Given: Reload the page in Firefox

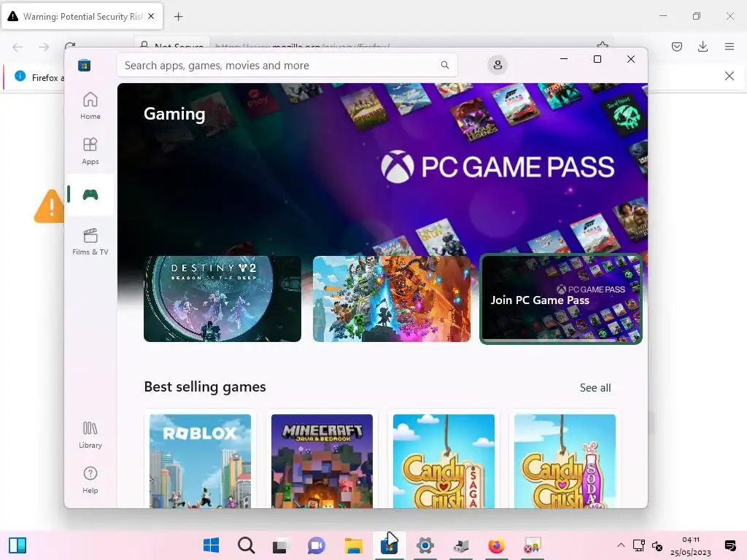Looking at the screenshot, I should click(70, 45).
